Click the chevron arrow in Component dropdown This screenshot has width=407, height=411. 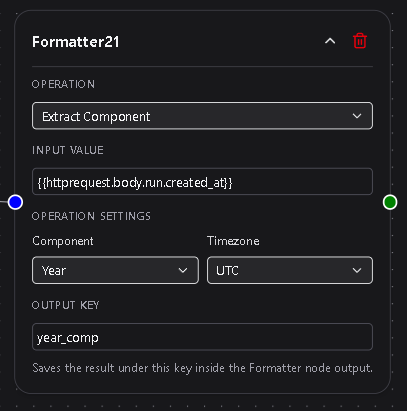183,270
